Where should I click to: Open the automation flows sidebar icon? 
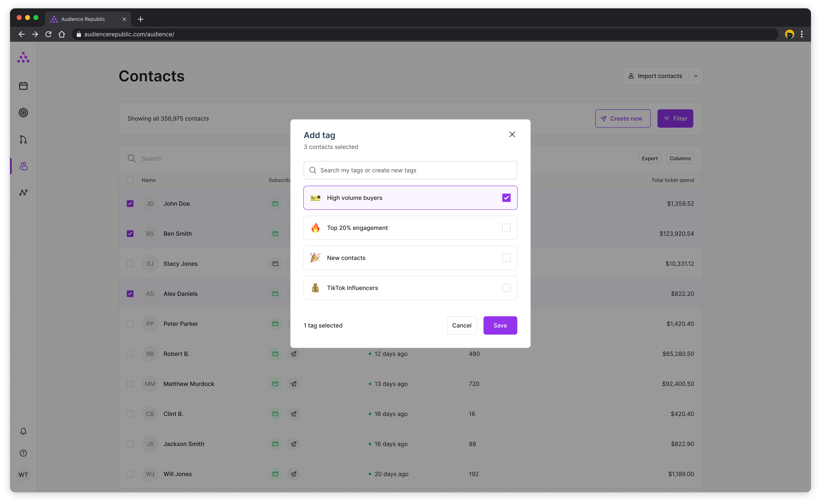click(x=23, y=139)
